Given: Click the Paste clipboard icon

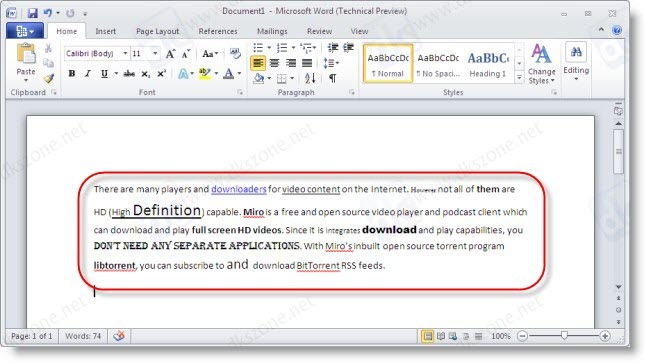Looking at the screenshot, I should point(26,54).
